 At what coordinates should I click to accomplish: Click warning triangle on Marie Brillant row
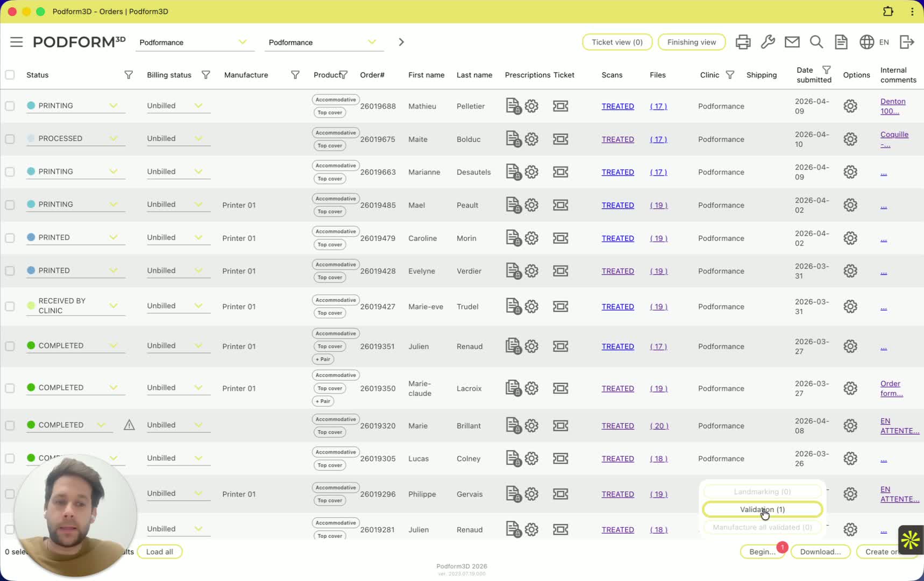pos(129,425)
